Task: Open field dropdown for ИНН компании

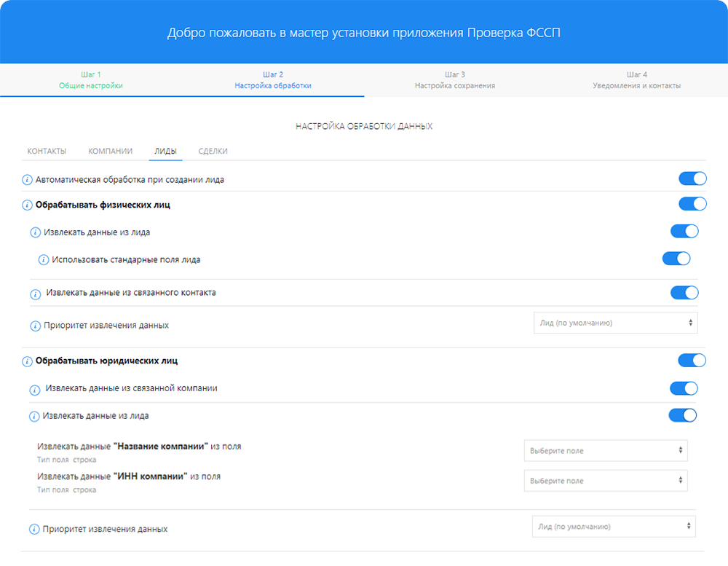Action: 606,481
